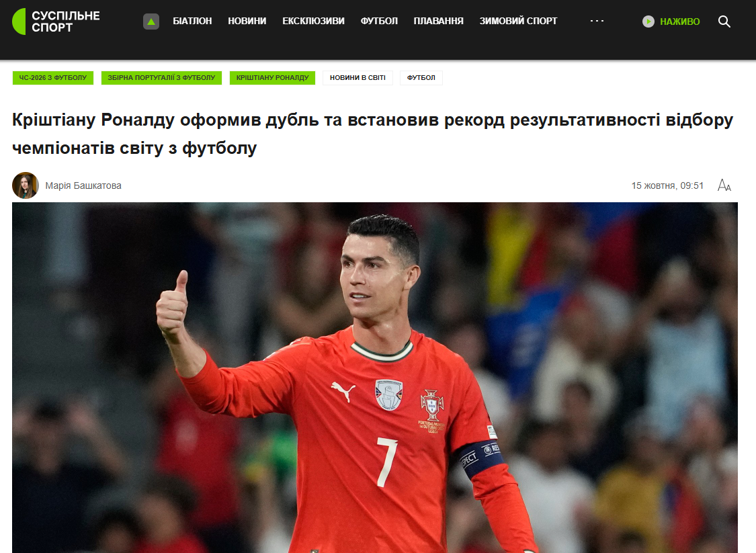Change font size with Aa icon
The image size is (756, 553).
(724, 185)
